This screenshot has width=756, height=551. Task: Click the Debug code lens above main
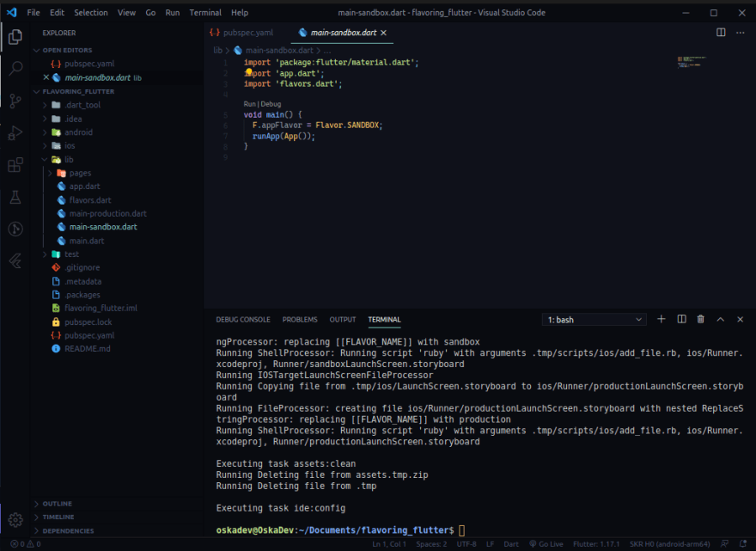(271, 104)
